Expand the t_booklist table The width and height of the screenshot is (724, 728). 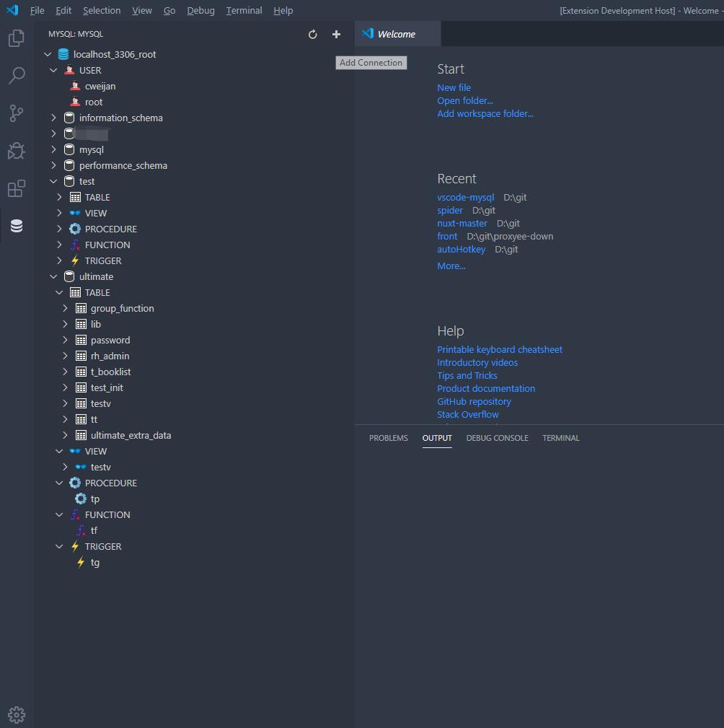tap(65, 372)
